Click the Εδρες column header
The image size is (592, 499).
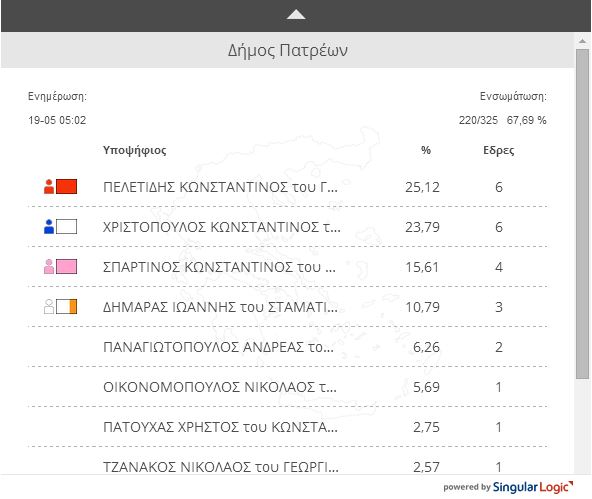499,150
